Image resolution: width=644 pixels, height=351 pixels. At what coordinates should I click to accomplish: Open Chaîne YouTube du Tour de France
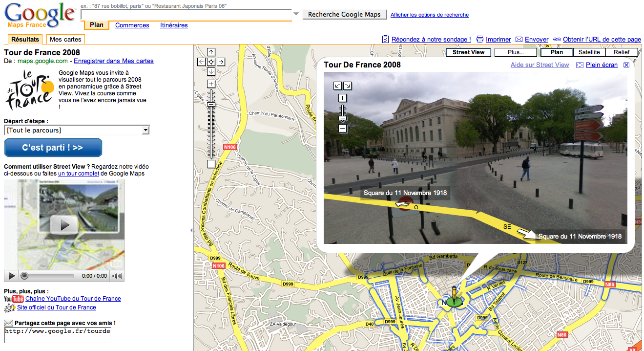(x=73, y=299)
